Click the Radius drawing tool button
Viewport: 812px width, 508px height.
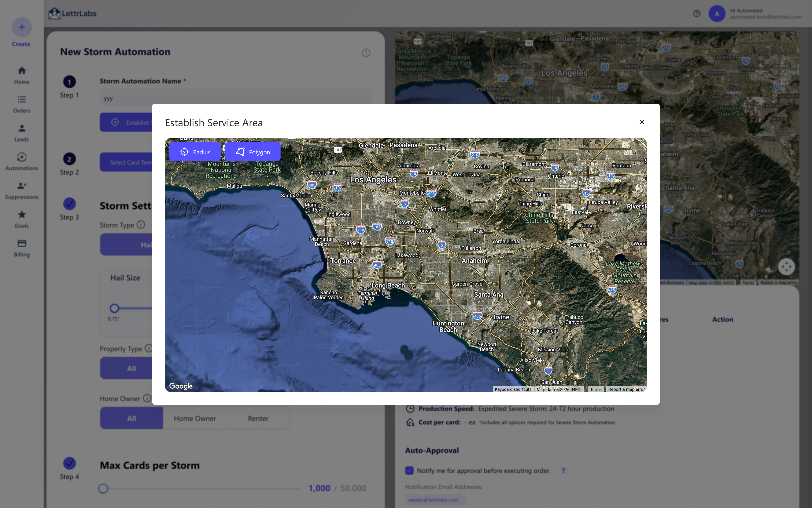pos(195,152)
